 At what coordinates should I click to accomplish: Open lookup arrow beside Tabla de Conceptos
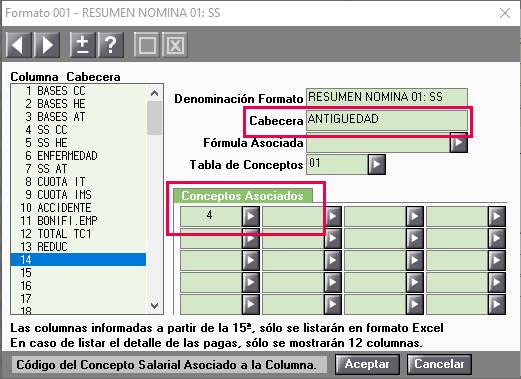(377, 164)
